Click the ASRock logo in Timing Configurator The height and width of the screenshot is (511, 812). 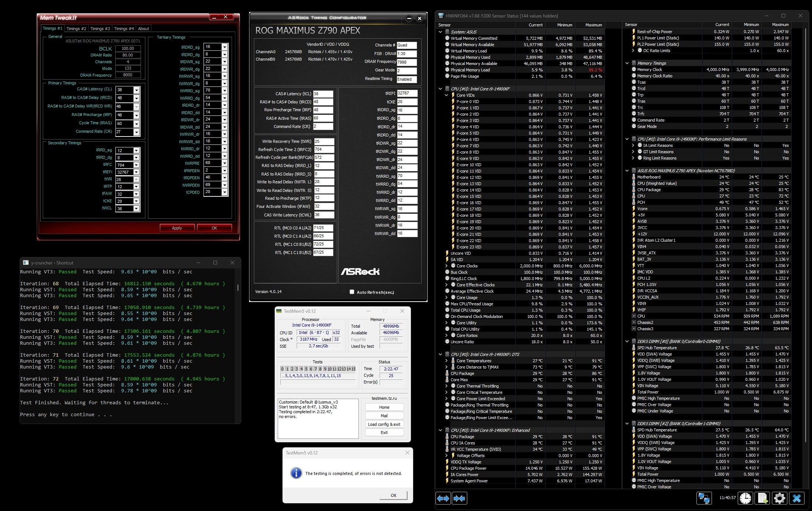[360, 271]
